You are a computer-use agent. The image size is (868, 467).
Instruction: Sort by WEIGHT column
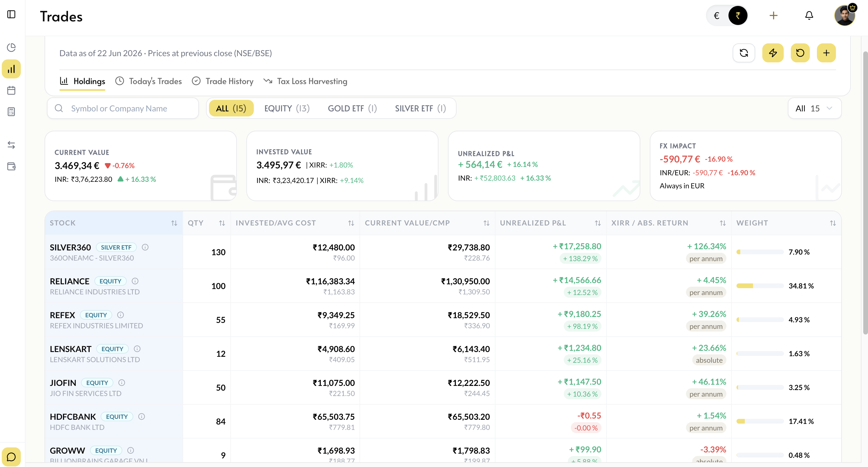click(833, 223)
